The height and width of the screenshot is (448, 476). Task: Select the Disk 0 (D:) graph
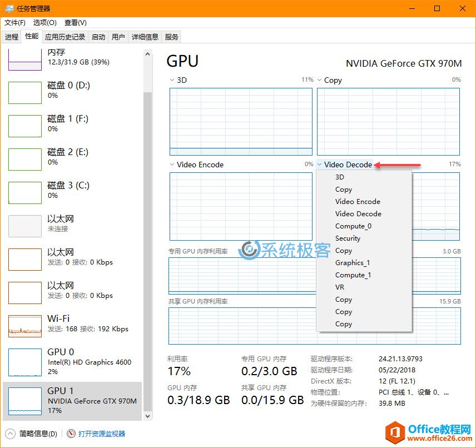(25, 92)
